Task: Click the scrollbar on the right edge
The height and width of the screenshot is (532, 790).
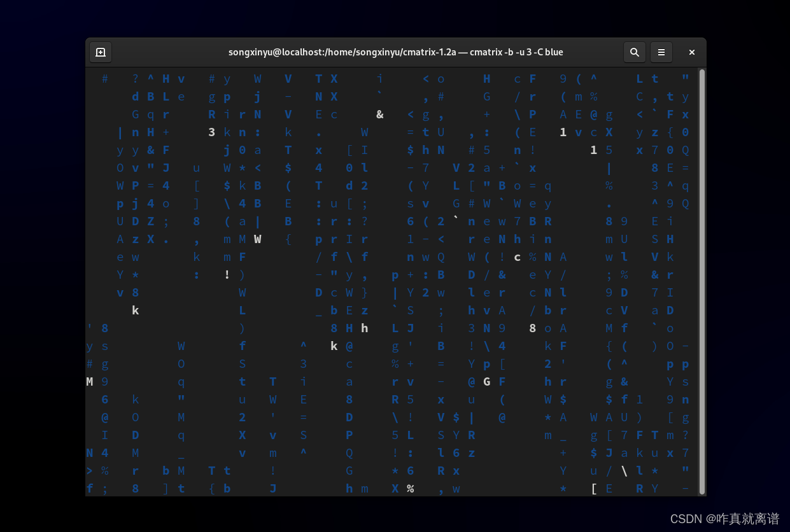Action: 701,280
